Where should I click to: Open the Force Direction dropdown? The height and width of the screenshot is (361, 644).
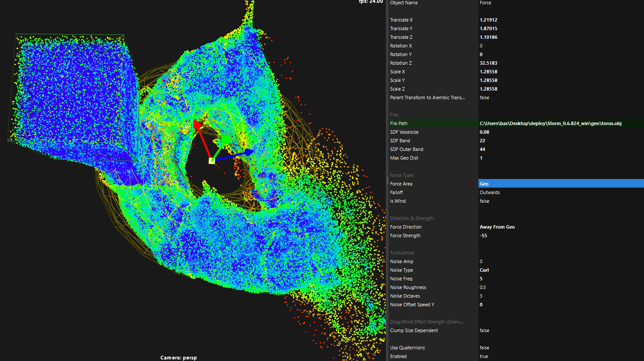497,227
